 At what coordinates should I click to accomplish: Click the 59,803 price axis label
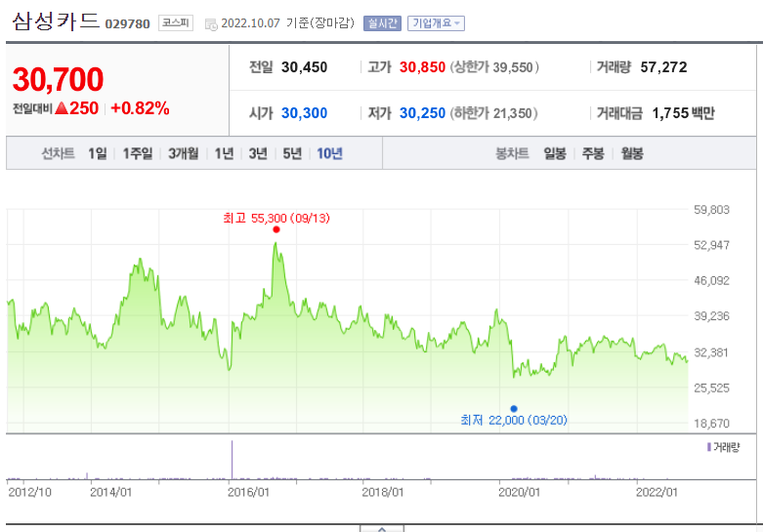tap(711, 210)
